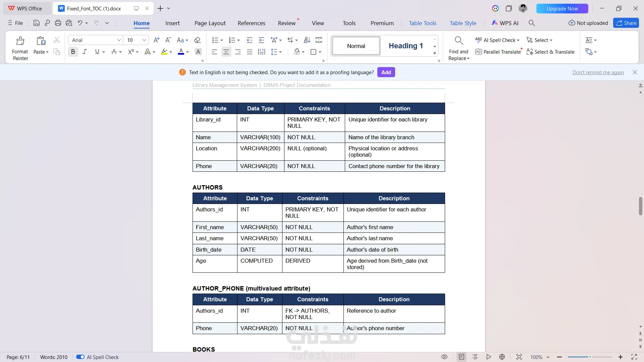Click the Find and Replace magnifier icon
The width and height of the screenshot is (644, 362).
click(459, 41)
